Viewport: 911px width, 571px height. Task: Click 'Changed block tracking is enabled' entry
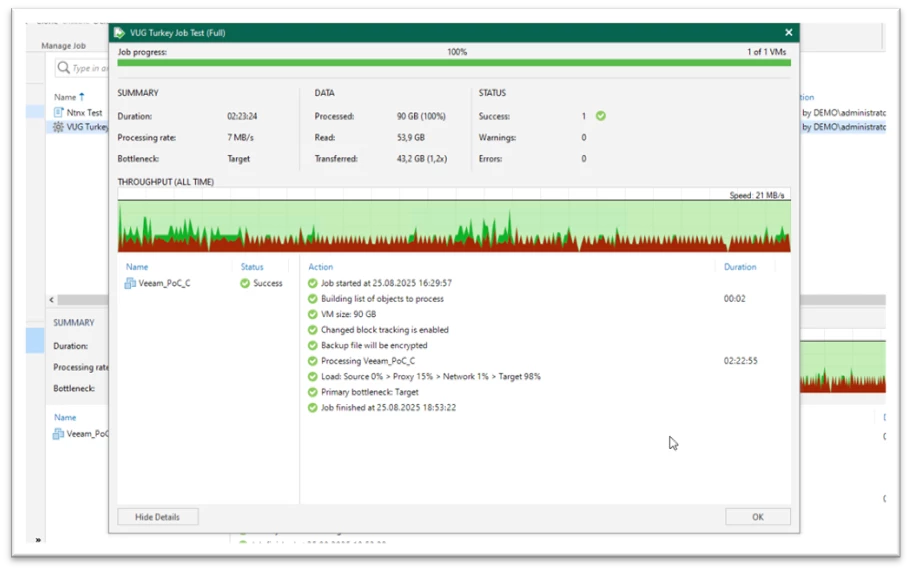385,330
